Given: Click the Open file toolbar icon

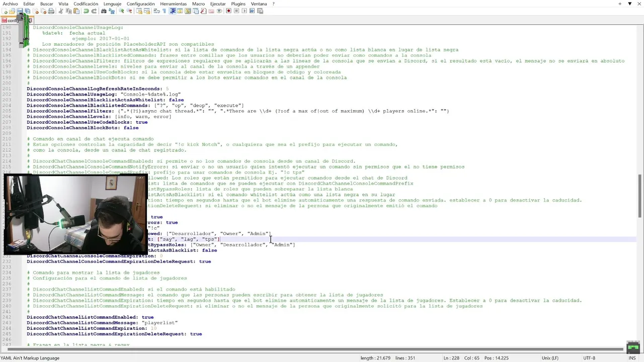Looking at the screenshot, I should 12,11.
